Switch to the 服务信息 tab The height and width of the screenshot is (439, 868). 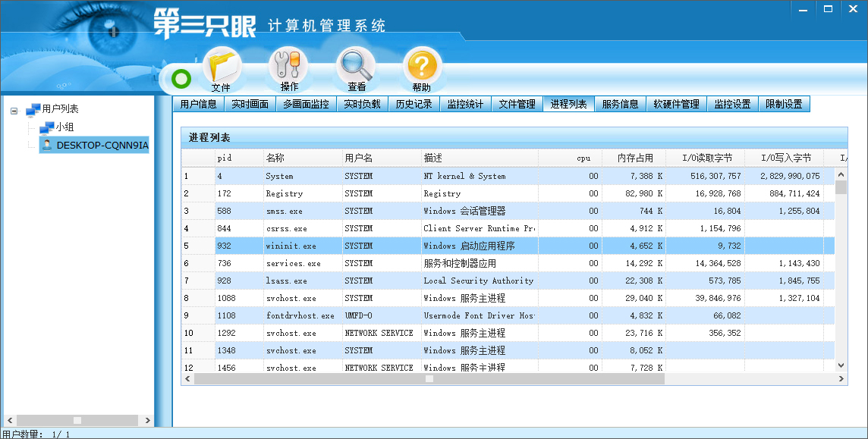pyautogui.click(x=620, y=104)
